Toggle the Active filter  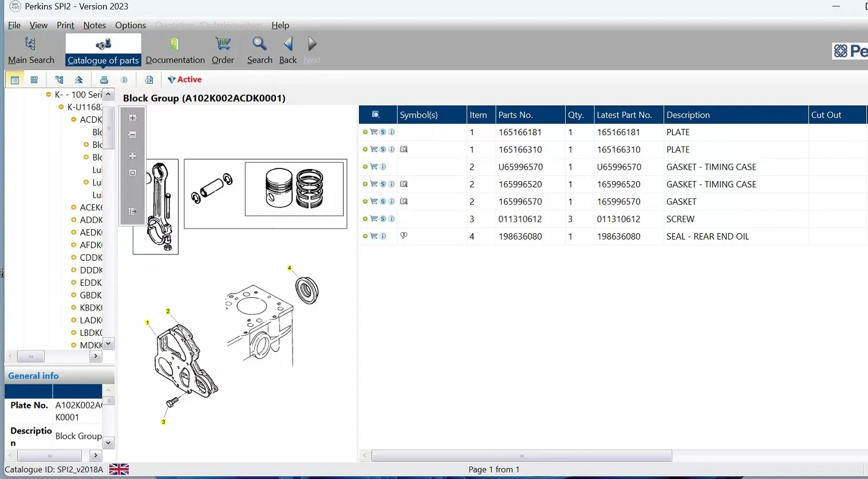[184, 80]
